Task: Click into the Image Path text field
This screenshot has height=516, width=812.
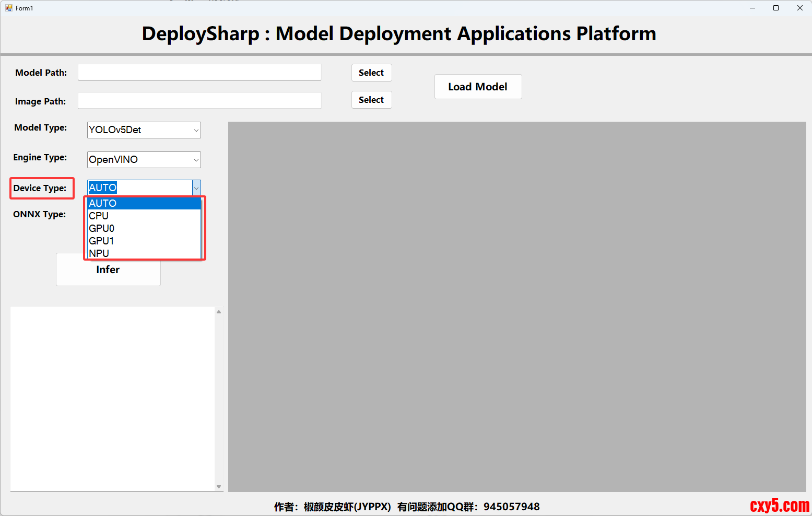Action: pyautogui.click(x=199, y=101)
